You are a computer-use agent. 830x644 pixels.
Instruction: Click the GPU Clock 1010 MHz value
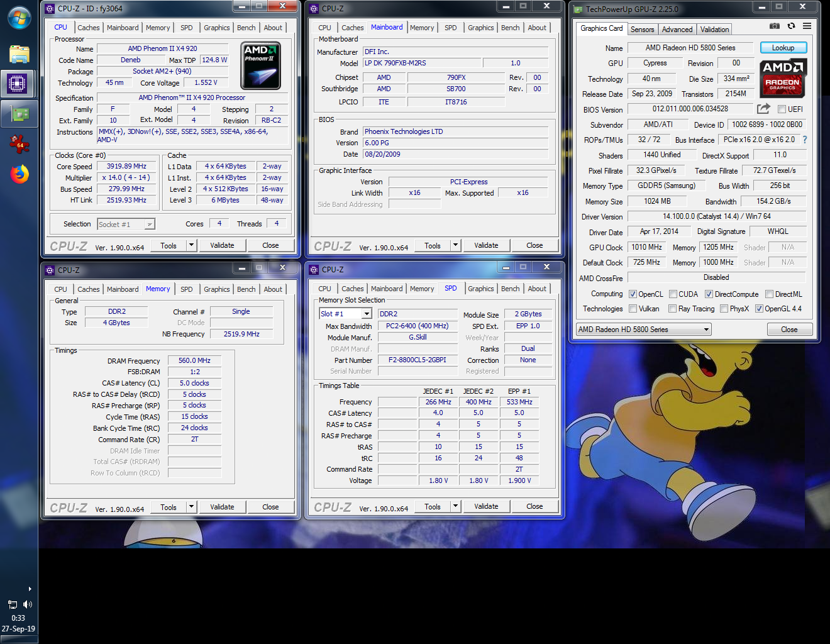pos(646,247)
